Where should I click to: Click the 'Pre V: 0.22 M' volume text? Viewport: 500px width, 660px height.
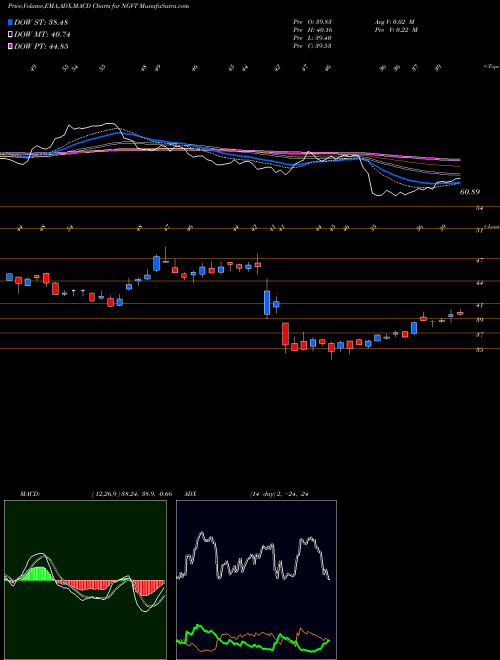point(395,30)
